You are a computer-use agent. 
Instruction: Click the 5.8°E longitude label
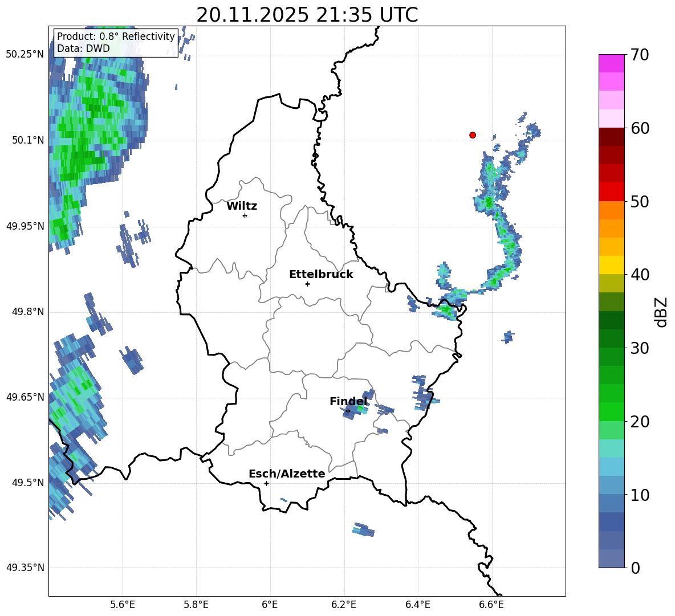[x=196, y=605]
